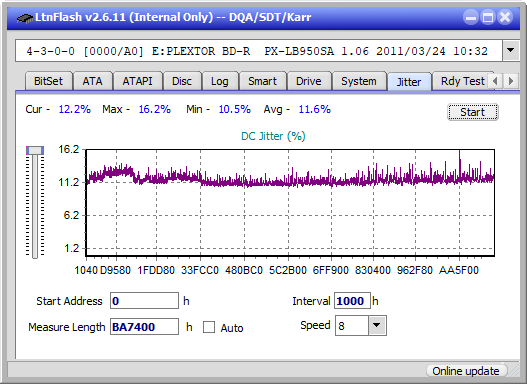This screenshot has width=527, height=384.
Task: Go to the Smart tab
Action: point(262,81)
